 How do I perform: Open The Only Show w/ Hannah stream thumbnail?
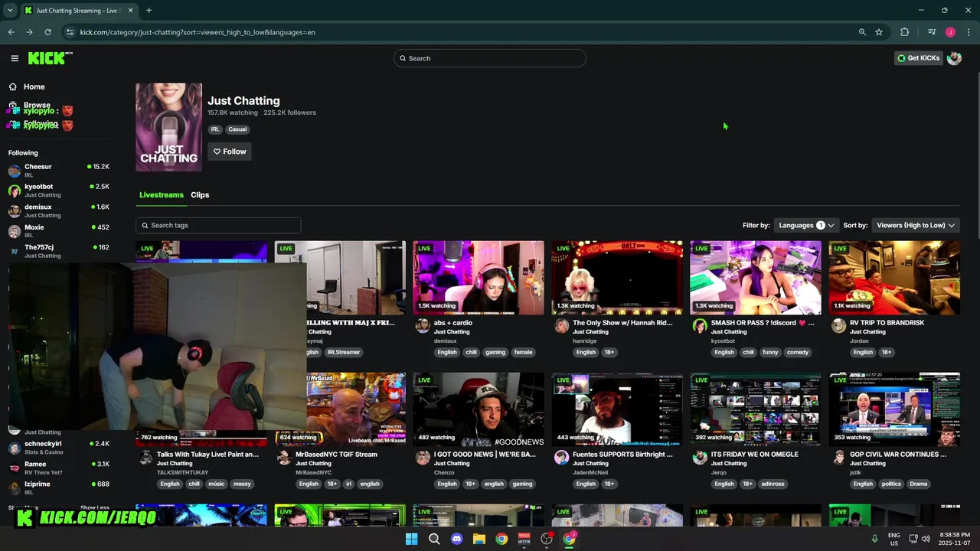pyautogui.click(x=617, y=278)
